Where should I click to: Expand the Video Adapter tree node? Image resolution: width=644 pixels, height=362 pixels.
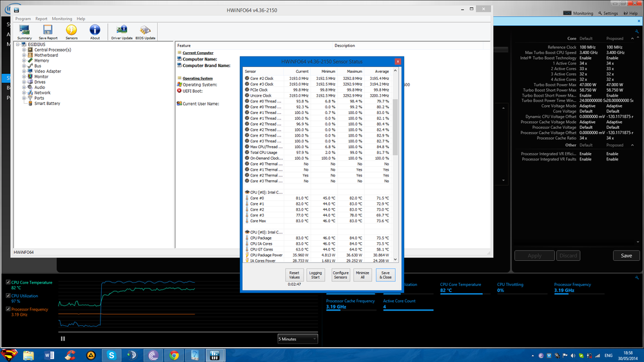(x=24, y=71)
